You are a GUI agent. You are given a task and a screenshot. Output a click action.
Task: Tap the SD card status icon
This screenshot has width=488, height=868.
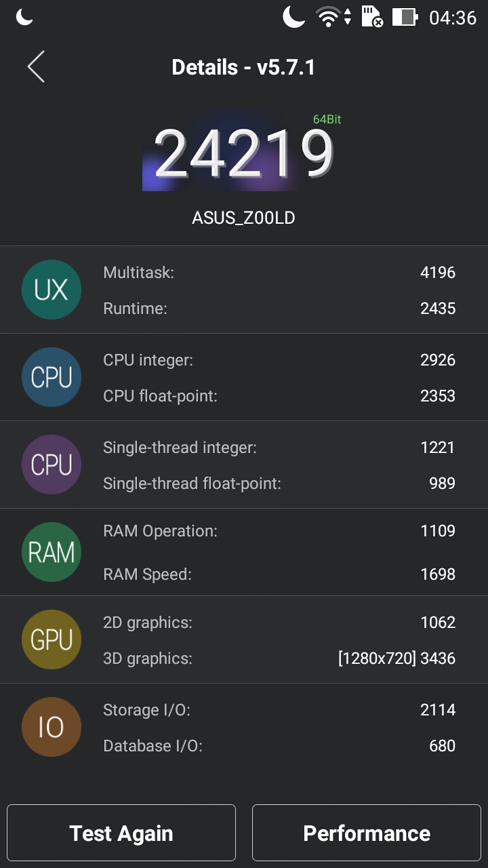[x=371, y=17]
